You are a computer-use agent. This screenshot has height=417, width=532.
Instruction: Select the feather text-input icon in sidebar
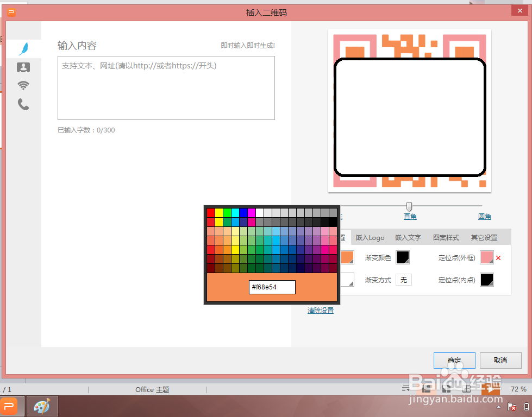point(23,49)
